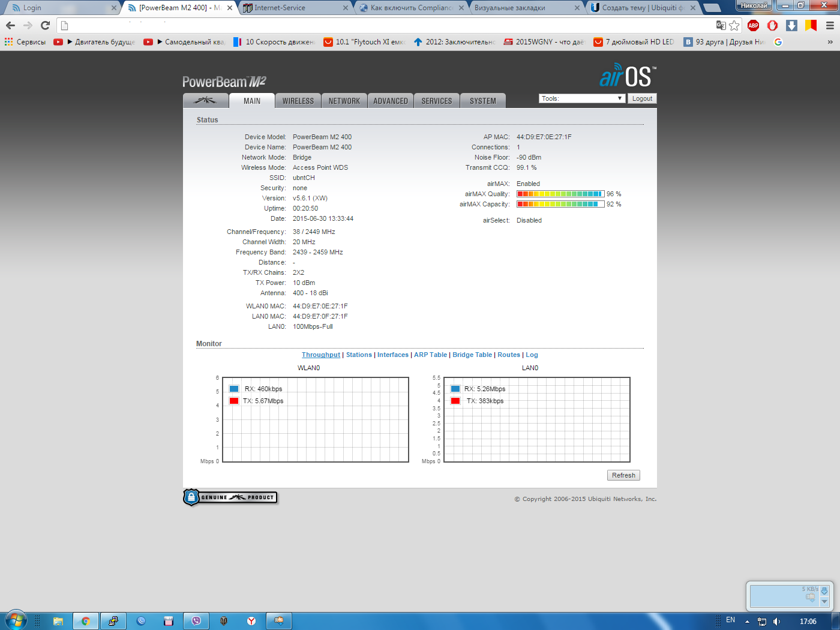Click the SSID value ubntCH
840x630 pixels.
click(x=304, y=178)
